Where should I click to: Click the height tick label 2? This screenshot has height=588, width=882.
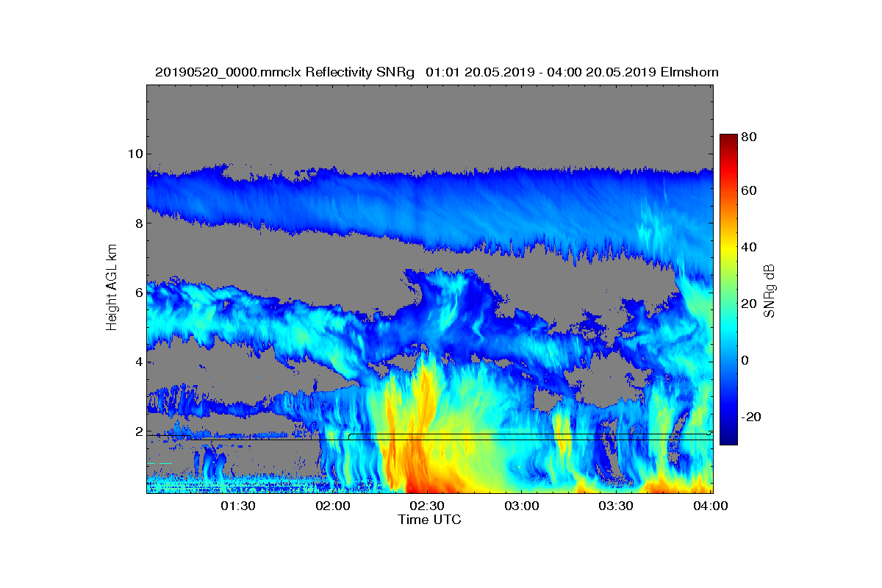138,431
